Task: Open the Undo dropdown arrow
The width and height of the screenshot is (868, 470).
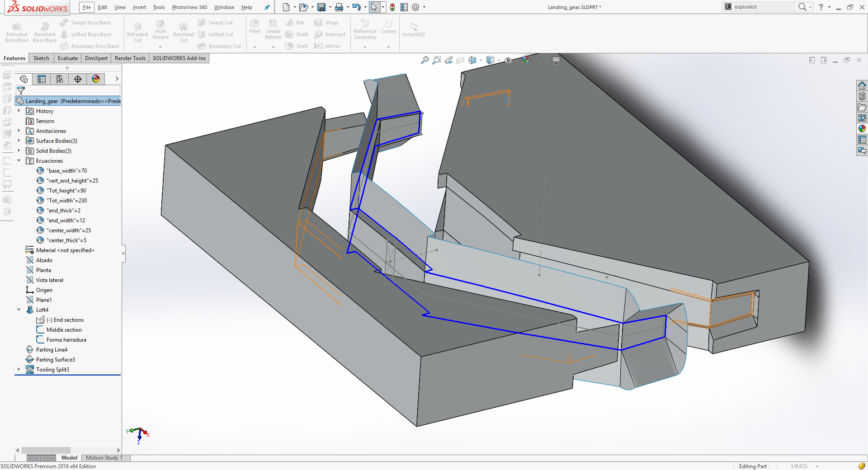Action: pos(365,7)
